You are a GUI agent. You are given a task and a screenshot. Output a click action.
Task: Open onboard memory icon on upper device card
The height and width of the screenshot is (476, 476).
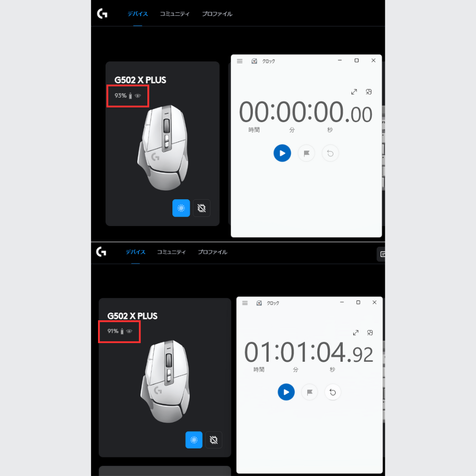tap(202, 208)
